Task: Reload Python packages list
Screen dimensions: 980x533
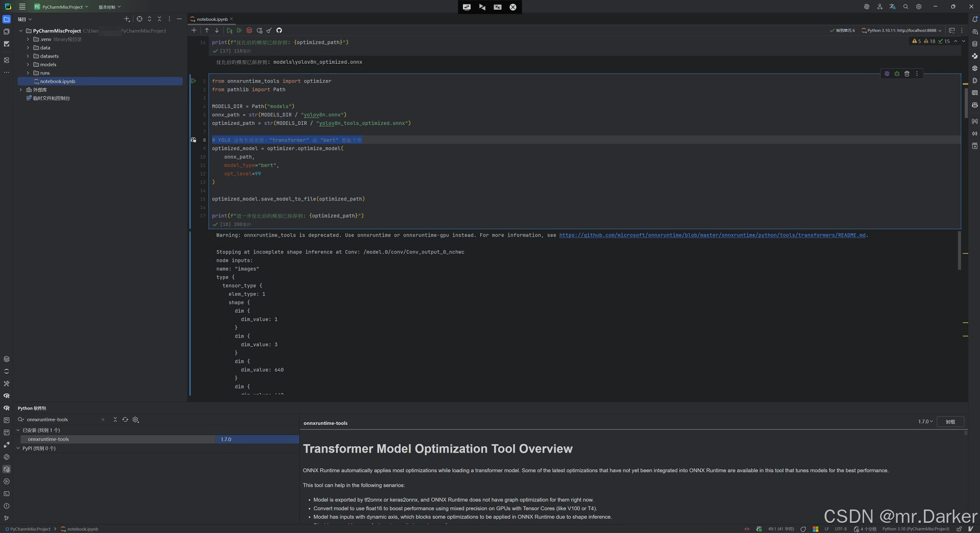Action: (x=125, y=420)
